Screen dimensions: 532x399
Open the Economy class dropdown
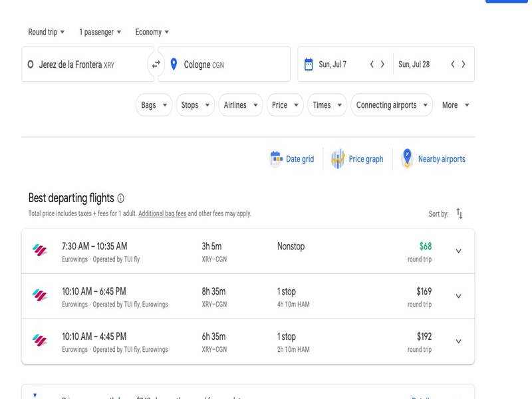152,32
